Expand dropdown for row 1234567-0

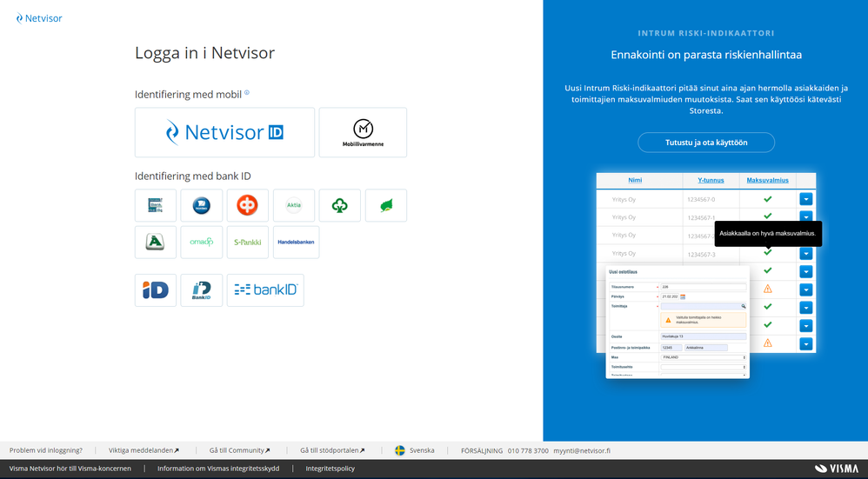click(x=806, y=199)
